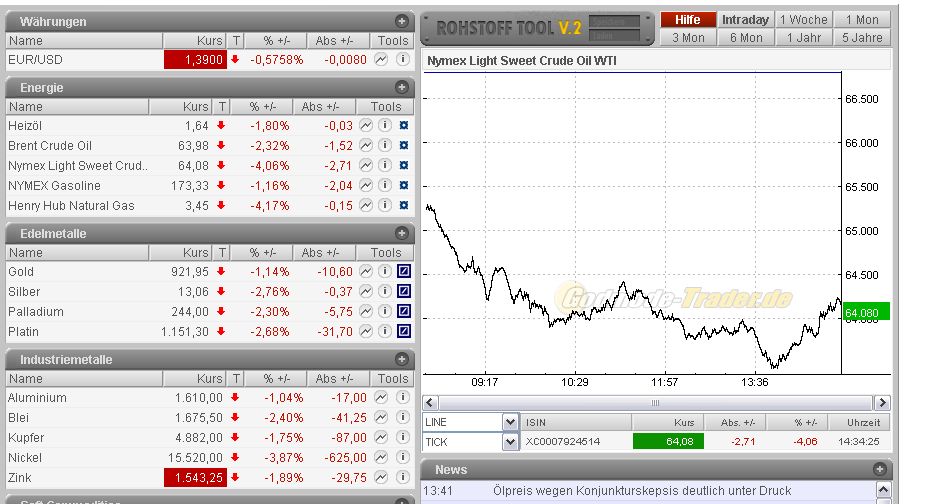Click blue gear icon for Henry Hub Natural Gas

tap(404, 205)
